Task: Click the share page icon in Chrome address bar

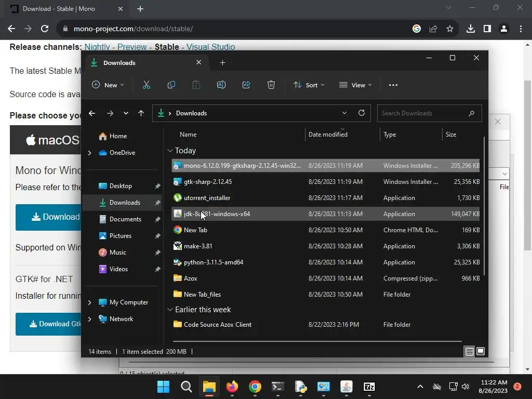Action: (433, 29)
